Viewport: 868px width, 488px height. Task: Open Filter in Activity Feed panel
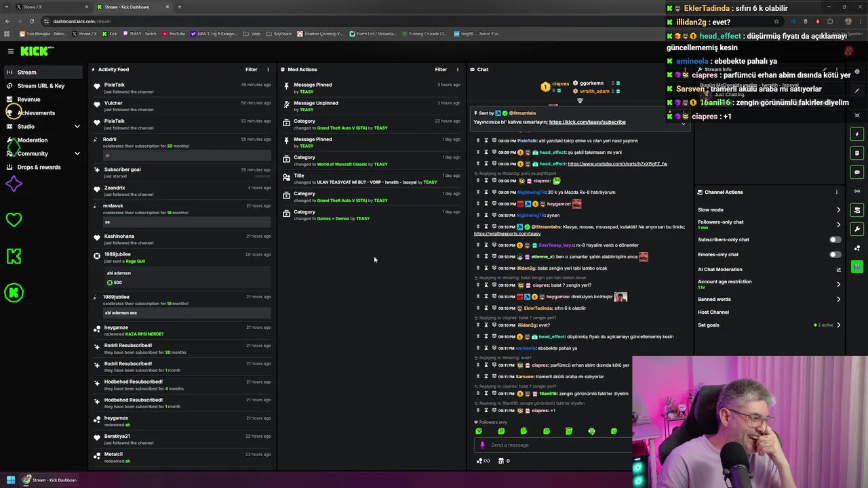[x=251, y=69]
